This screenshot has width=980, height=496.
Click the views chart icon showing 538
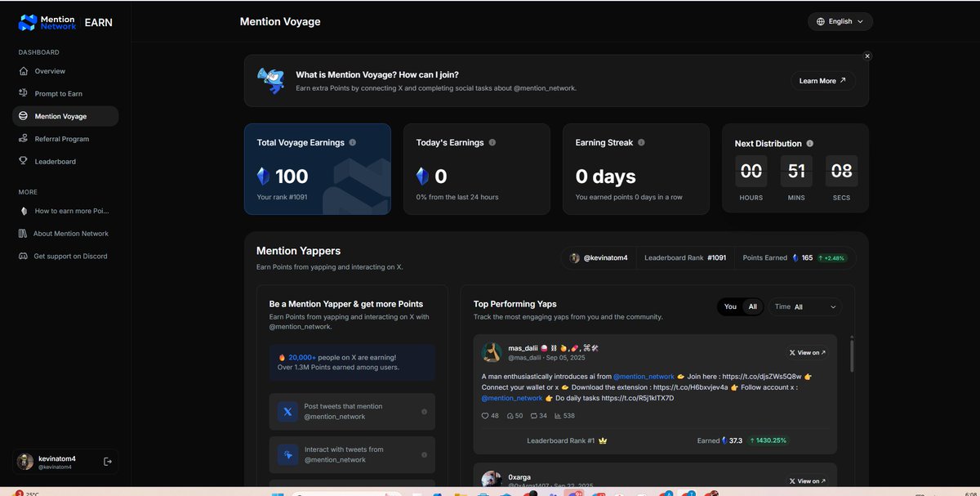[558, 416]
